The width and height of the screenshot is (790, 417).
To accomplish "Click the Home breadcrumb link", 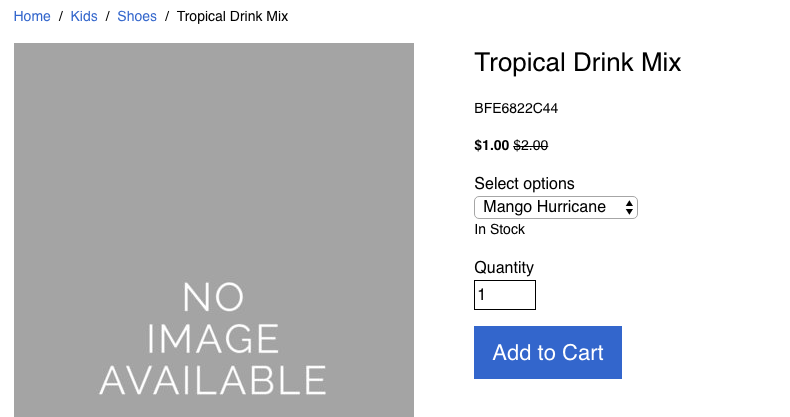I will coord(32,17).
